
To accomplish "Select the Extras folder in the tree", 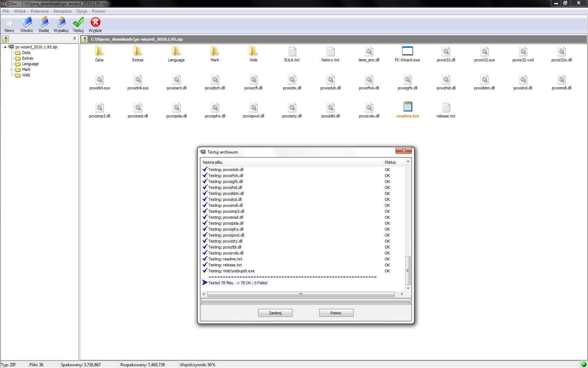I will [x=27, y=58].
